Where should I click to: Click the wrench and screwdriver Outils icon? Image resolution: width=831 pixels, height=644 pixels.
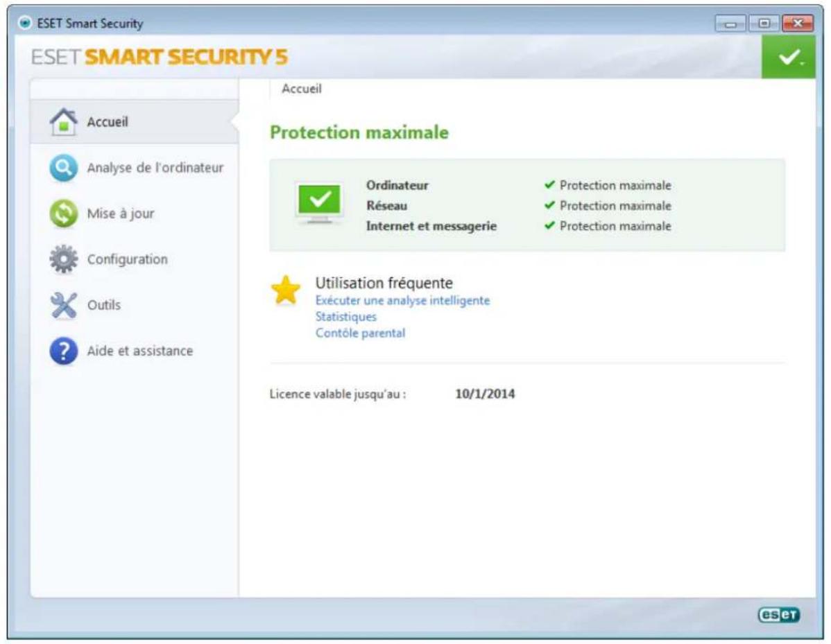tap(64, 305)
